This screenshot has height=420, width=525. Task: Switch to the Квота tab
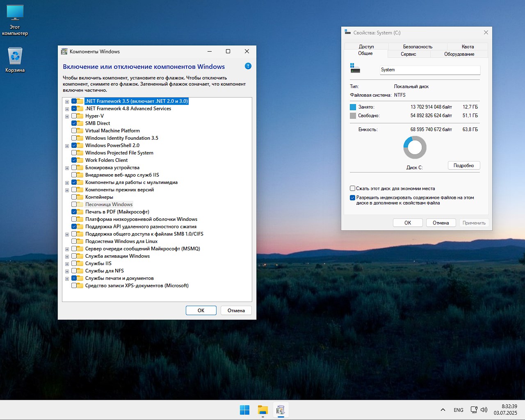(468, 47)
